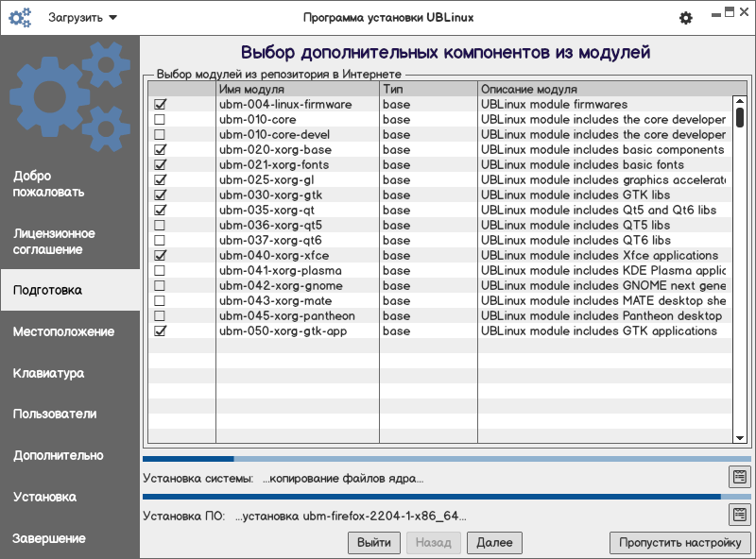The height and width of the screenshot is (559, 756).
Task: Click the module list vertical scrollbar thumb
Action: tap(740, 115)
